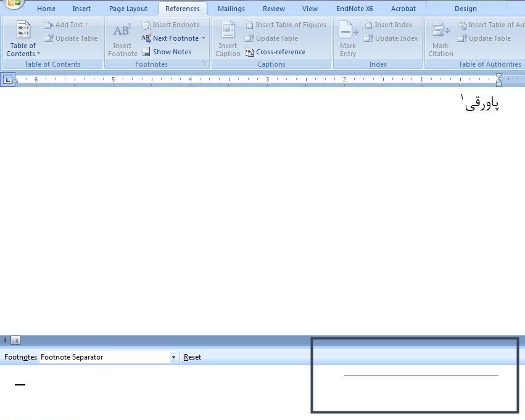Click the Insert Footnote icon
525x420 pixels.
(122, 31)
